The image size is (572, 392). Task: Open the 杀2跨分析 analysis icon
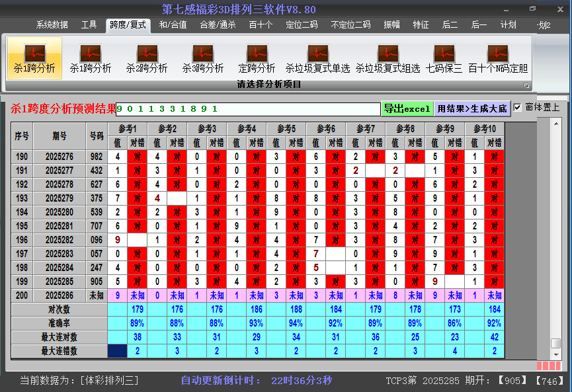[147, 58]
